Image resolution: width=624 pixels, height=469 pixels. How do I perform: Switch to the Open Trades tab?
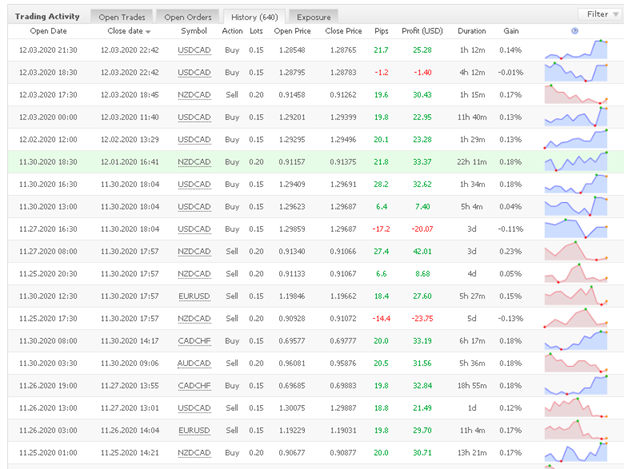tap(120, 16)
